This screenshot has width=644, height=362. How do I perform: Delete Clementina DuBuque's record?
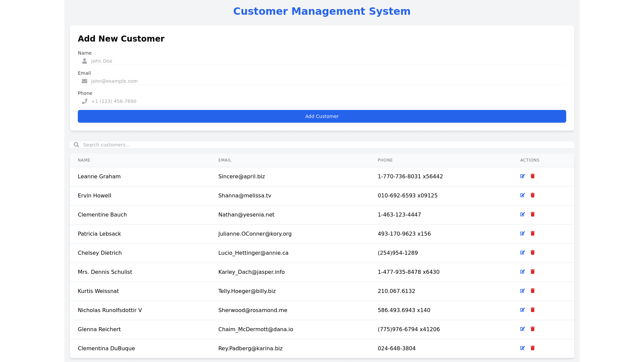(x=532, y=348)
